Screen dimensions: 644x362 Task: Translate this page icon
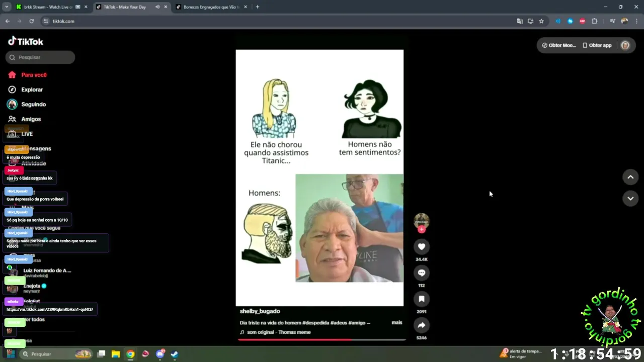(x=520, y=21)
